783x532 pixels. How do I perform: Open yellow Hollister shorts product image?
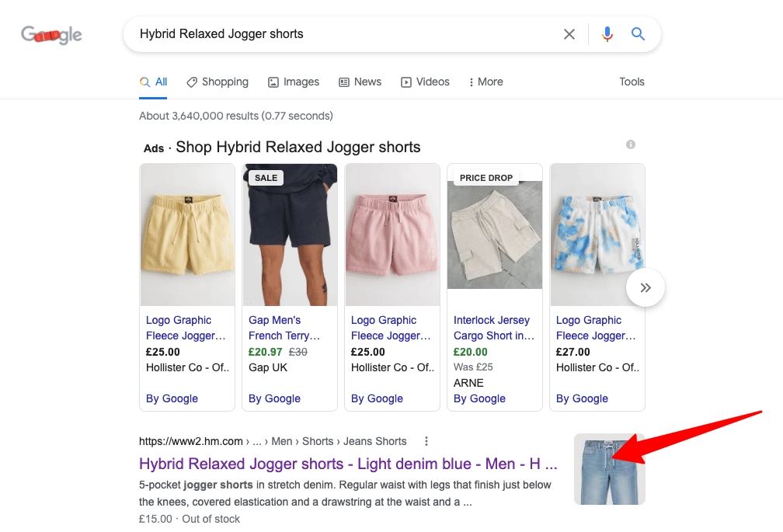(x=187, y=235)
